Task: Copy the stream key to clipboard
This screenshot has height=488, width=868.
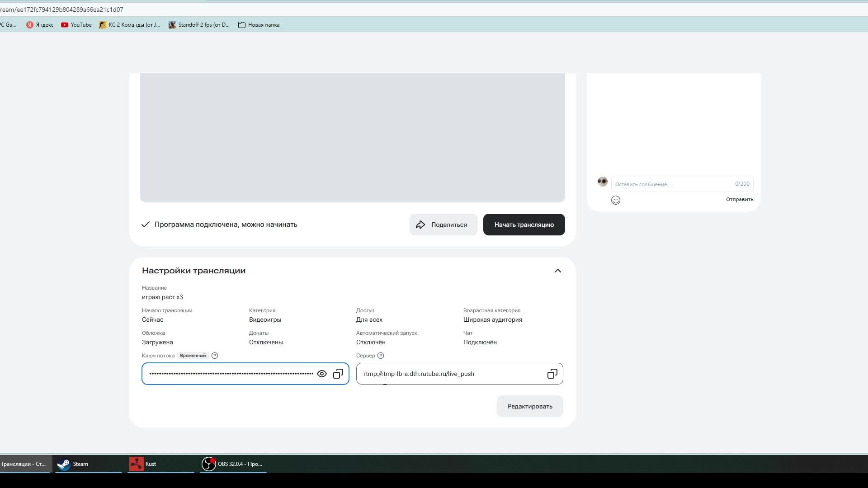Action: pos(338,374)
